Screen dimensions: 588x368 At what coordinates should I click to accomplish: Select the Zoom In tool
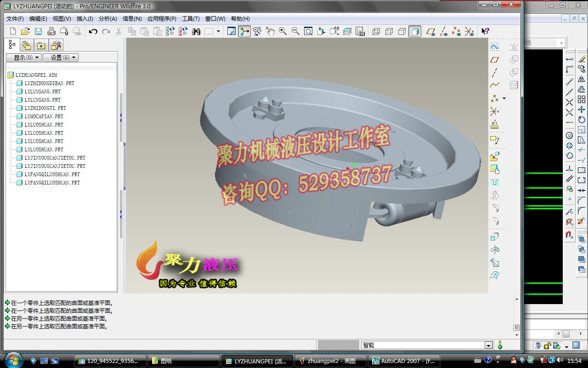click(282, 31)
